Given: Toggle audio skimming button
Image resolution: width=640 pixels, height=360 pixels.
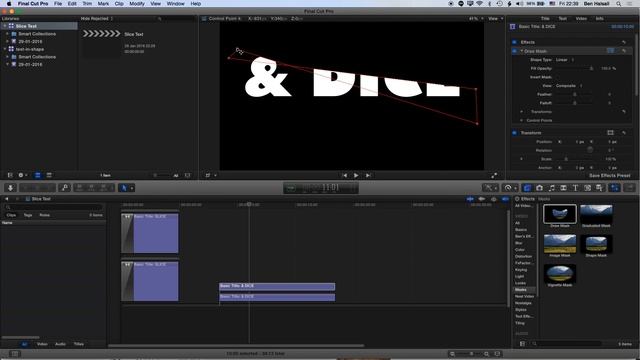Looking at the screenshot, I should pos(482,199).
